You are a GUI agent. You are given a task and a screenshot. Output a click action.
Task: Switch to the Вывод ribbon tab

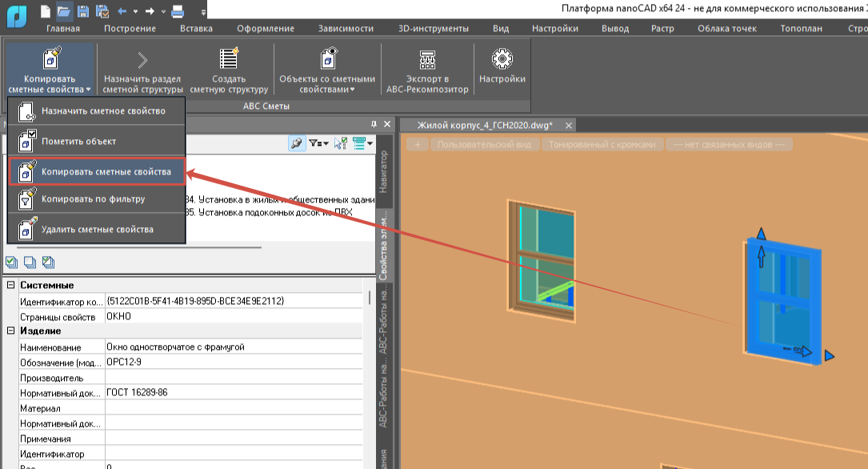coord(615,28)
